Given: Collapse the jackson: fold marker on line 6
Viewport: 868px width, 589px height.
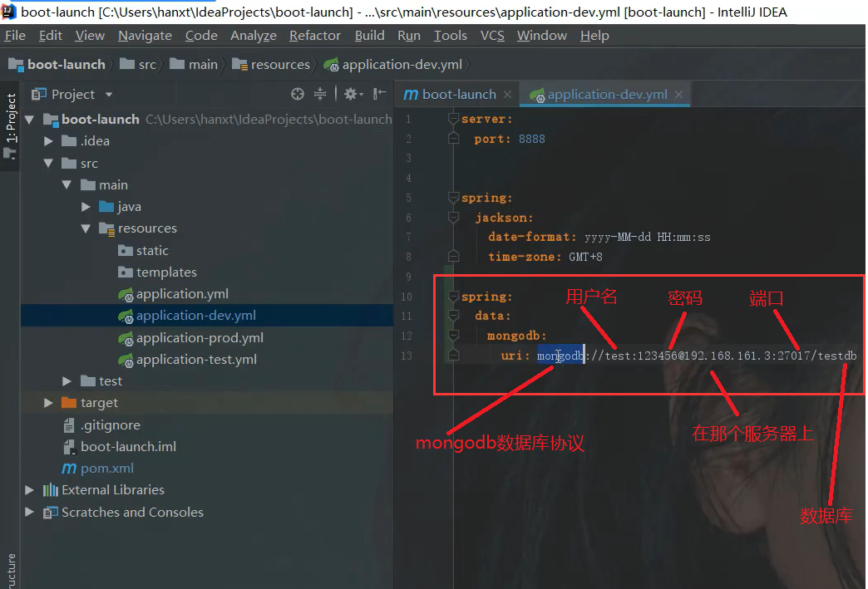Looking at the screenshot, I should [453, 218].
